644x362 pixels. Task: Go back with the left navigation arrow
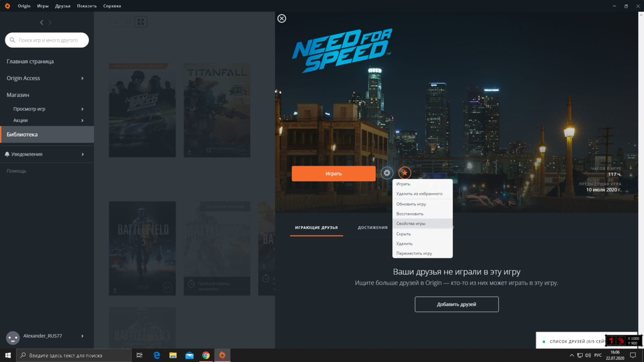pyautogui.click(x=42, y=23)
